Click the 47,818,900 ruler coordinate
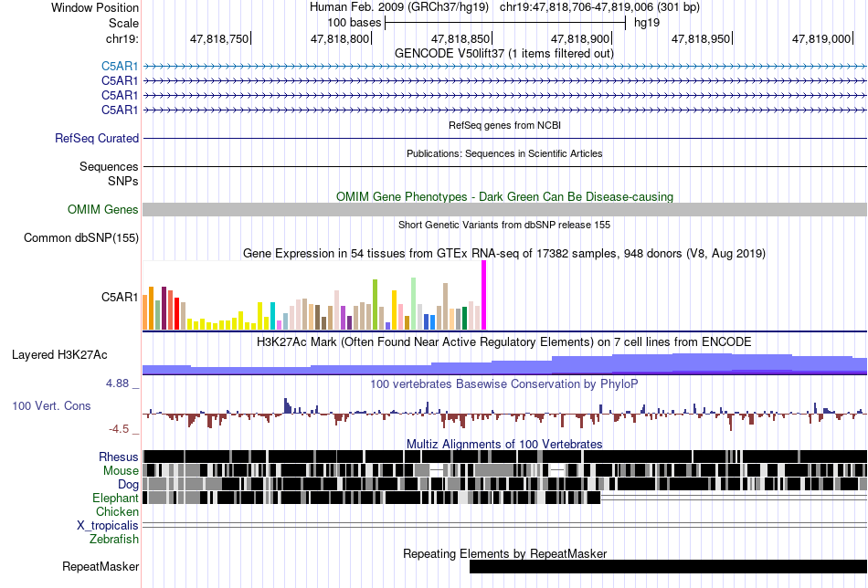The width and height of the screenshot is (868, 588). pyautogui.click(x=580, y=38)
